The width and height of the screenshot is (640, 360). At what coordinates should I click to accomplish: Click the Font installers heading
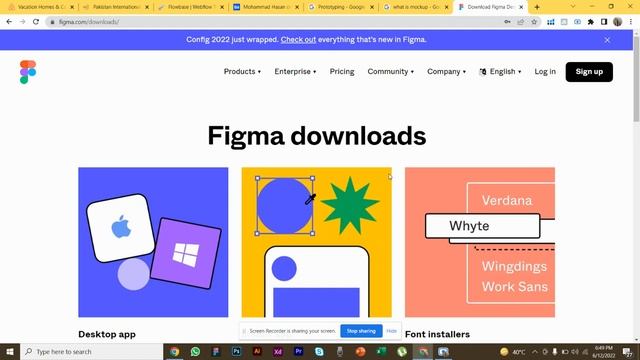tap(437, 334)
